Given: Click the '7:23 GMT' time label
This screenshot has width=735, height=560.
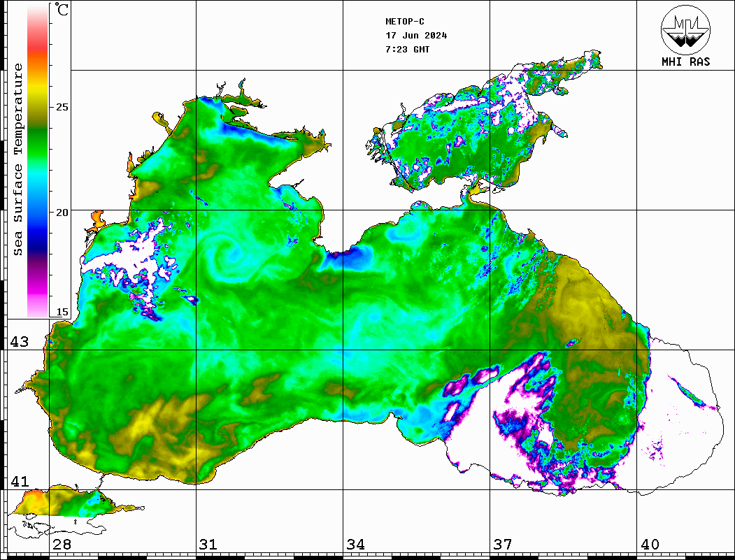Looking at the screenshot, I should [x=407, y=49].
